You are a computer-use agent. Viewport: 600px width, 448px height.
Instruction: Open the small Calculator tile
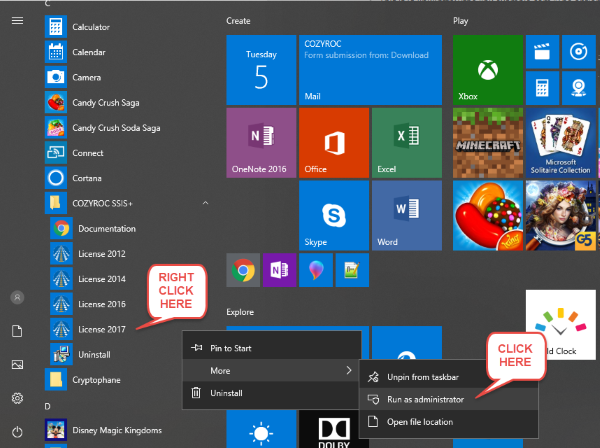(x=542, y=88)
